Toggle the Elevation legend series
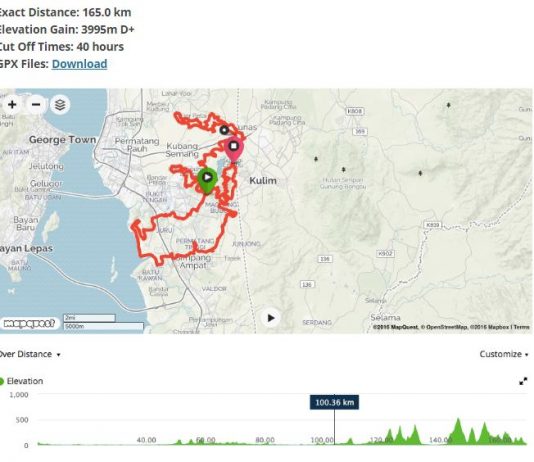This screenshot has height=462, width=534. pos(21,381)
